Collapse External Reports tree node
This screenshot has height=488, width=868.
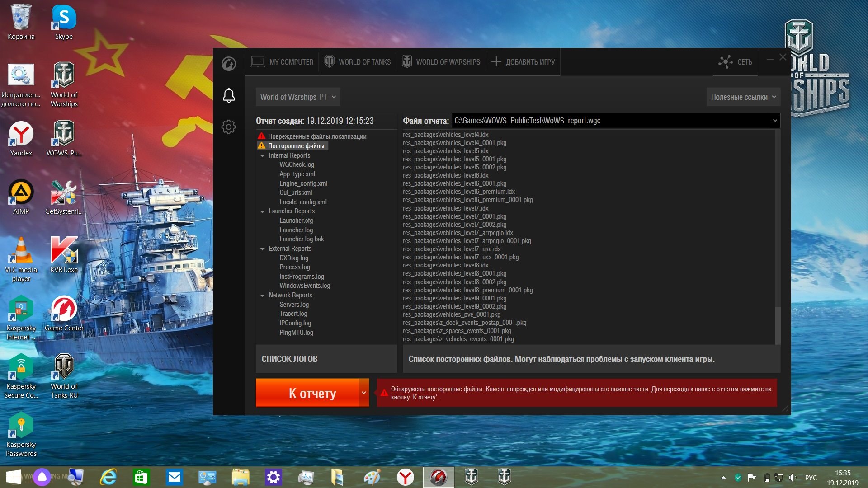(x=262, y=249)
